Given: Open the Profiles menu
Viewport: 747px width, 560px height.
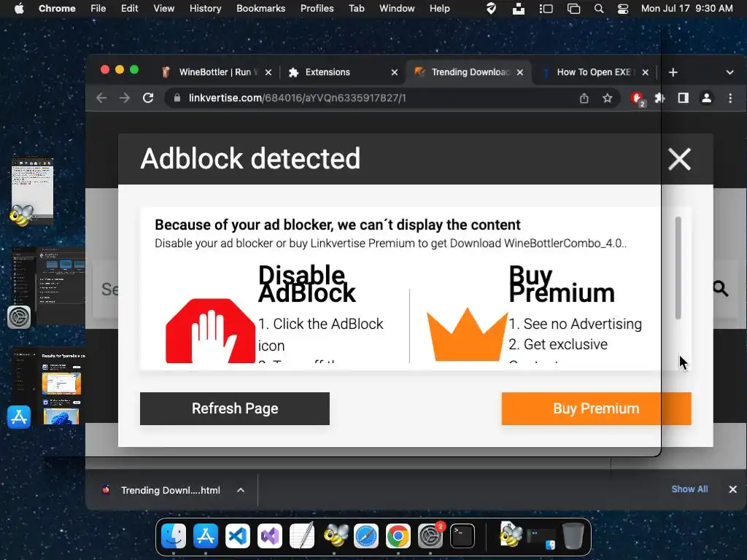Looking at the screenshot, I should click(x=317, y=8).
